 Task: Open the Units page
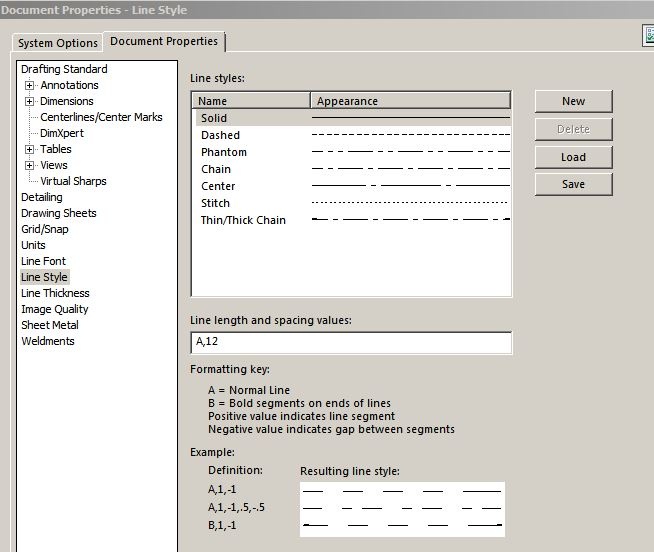click(x=33, y=245)
